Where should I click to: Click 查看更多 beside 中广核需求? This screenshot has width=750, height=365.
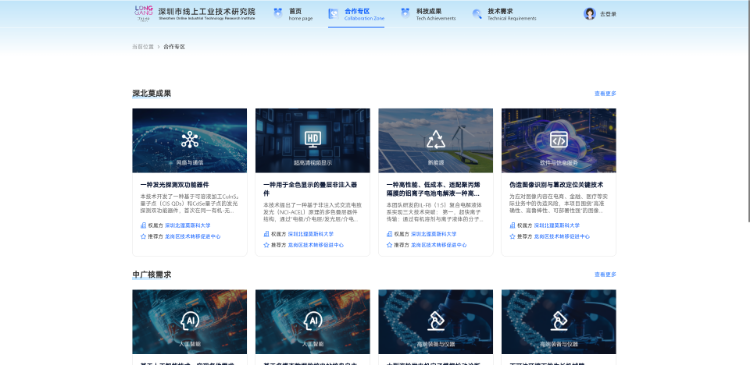[x=605, y=275]
